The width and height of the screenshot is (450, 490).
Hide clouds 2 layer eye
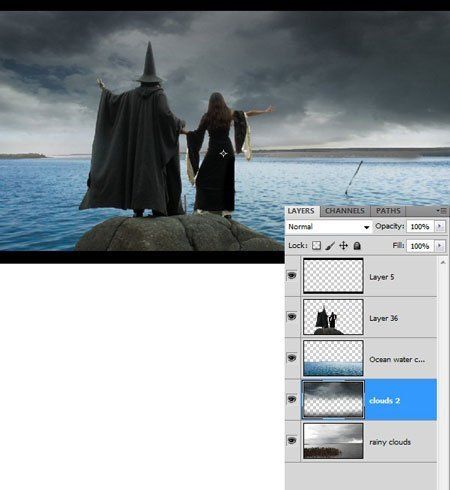point(292,399)
